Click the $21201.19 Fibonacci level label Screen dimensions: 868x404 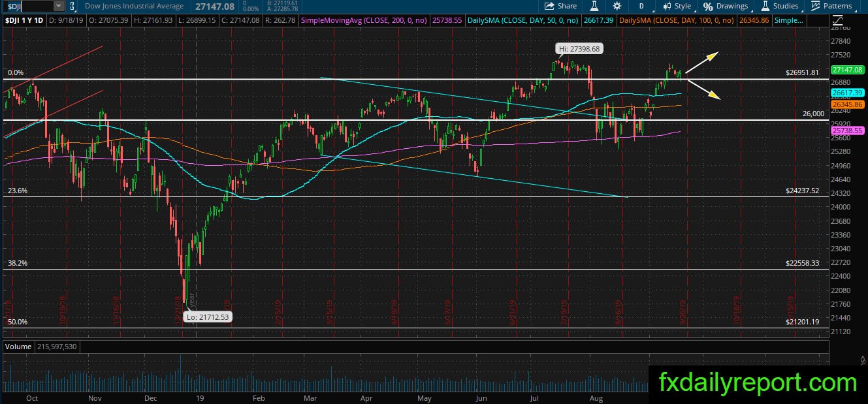tap(802, 322)
